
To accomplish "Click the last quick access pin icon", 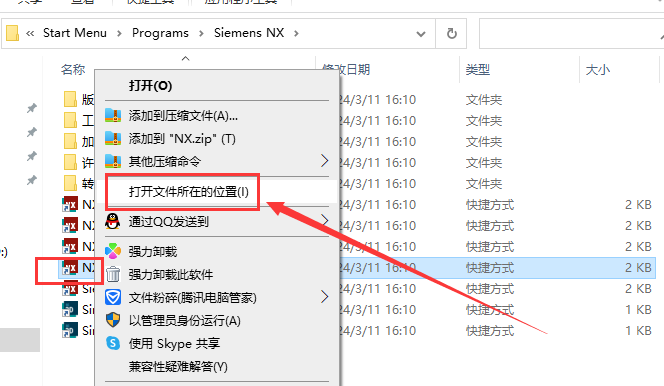I will pyautogui.click(x=32, y=181).
